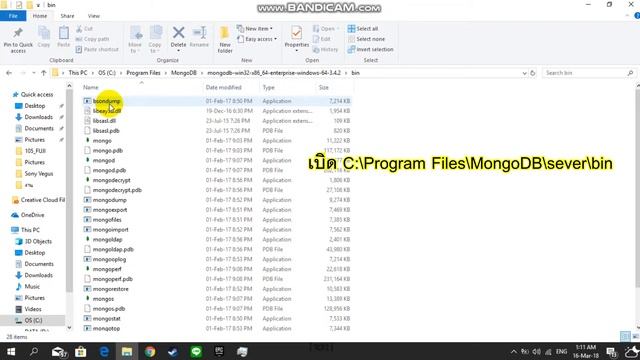Screen dimensions: 640x360
Task: Click the Copy ribbon icon
Action: (x=44, y=33)
